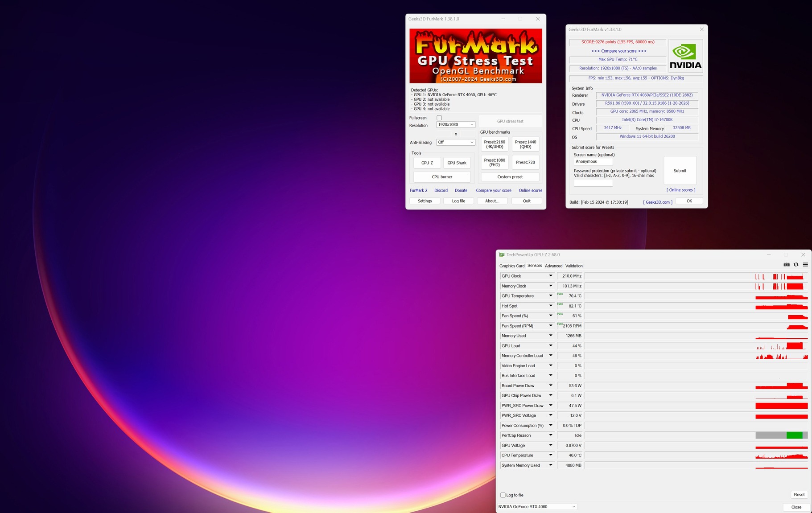Click the GPU-Z title bar app icon

(502, 255)
